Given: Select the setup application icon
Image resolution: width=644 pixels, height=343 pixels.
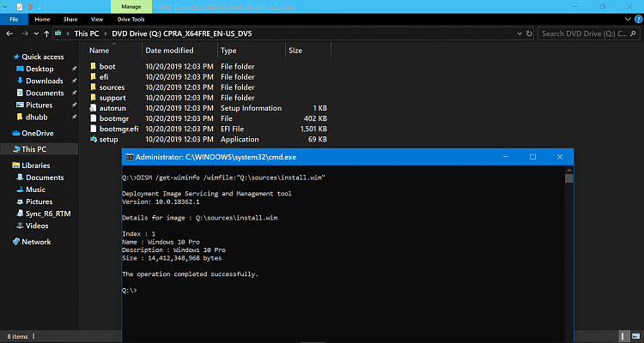Looking at the screenshot, I should [94, 140].
